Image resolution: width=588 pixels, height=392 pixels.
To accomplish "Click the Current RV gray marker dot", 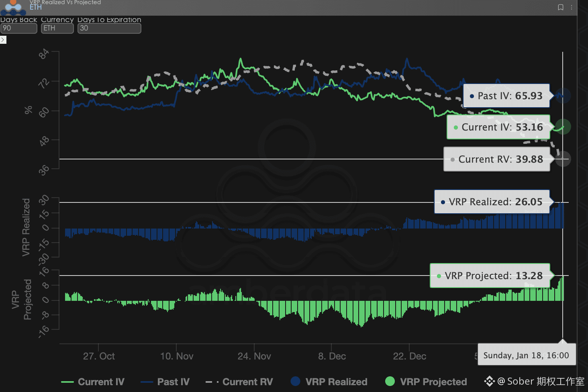I will click(x=563, y=159).
